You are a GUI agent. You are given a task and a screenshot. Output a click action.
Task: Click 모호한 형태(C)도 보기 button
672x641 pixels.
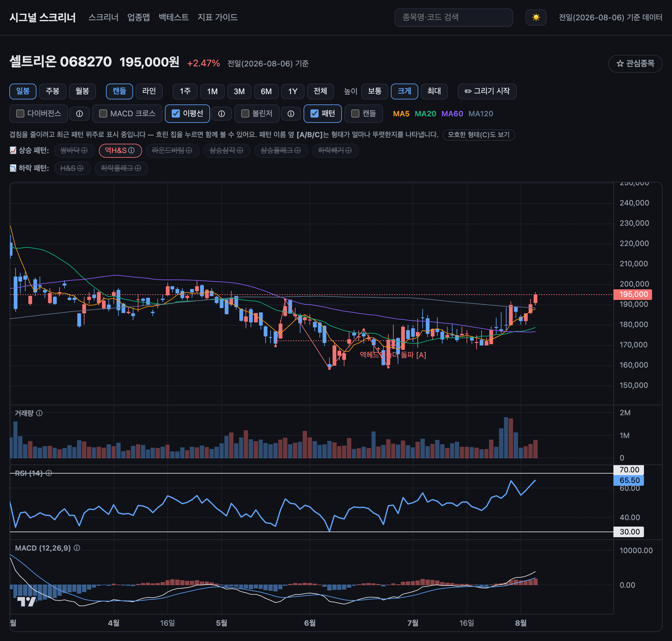[479, 135]
